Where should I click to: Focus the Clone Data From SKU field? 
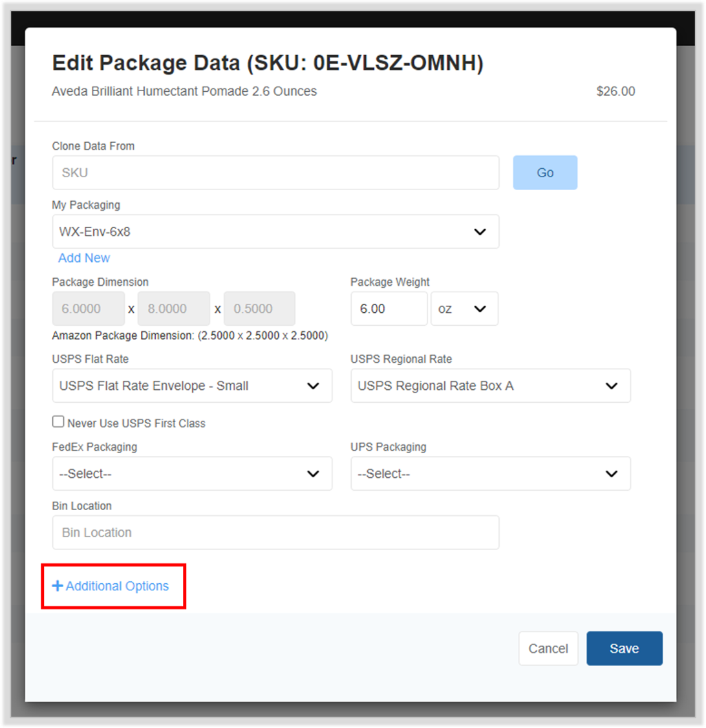tap(275, 173)
